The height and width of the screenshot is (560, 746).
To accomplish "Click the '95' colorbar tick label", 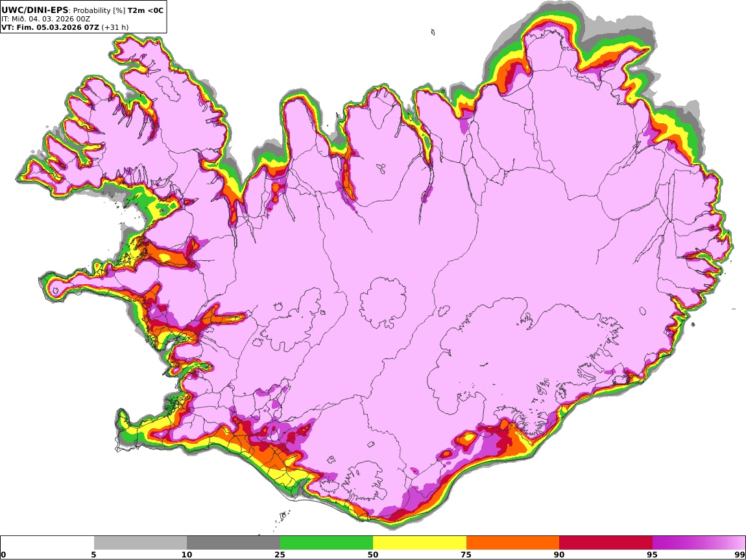I will tap(653, 554).
